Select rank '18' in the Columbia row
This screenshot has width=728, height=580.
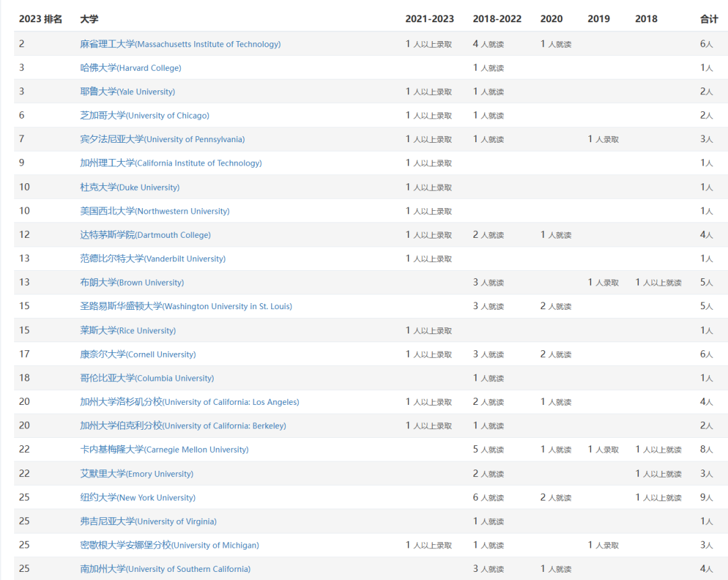(x=25, y=378)
